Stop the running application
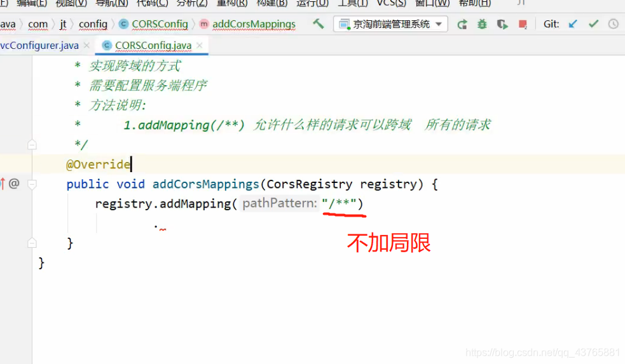The height and width of the screenshot is (364, 625). 523,25
